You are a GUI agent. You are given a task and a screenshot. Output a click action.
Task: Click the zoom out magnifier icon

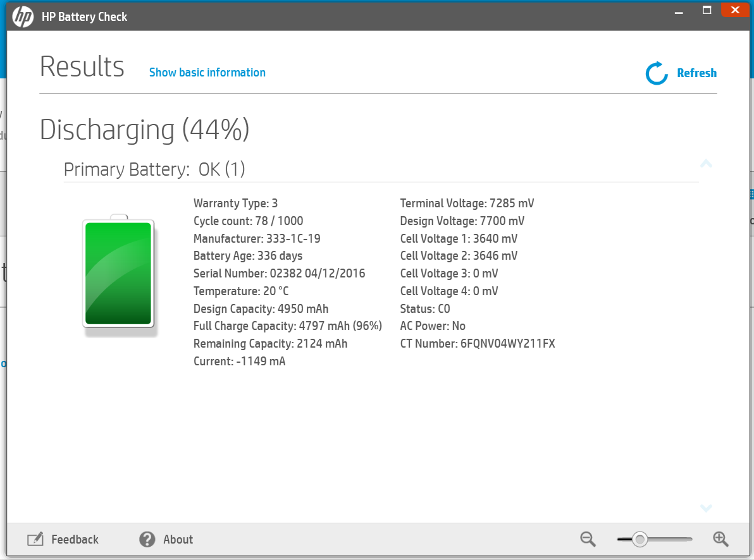pos(587,539)
